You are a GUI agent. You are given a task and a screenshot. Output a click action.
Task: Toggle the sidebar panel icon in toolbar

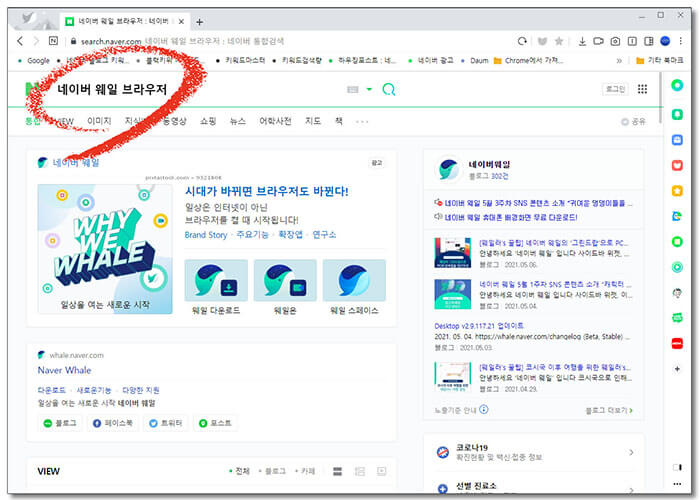tap(649, 42)
